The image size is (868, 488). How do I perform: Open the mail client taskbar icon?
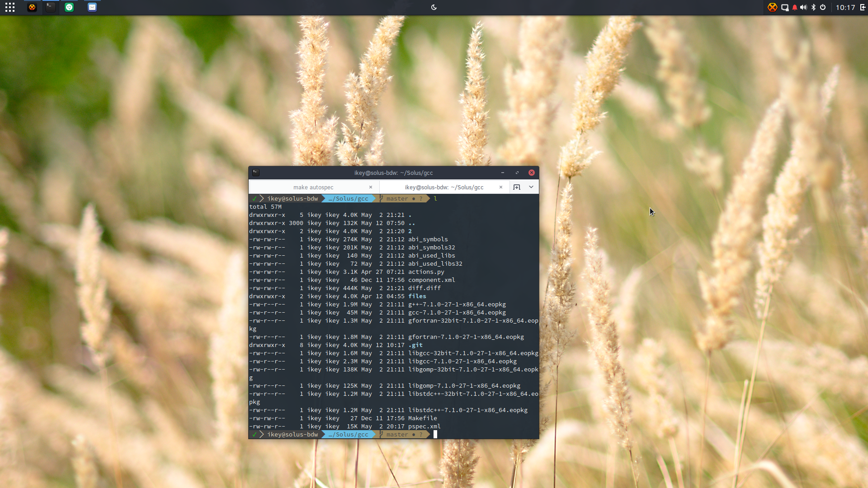pos(92,7)
